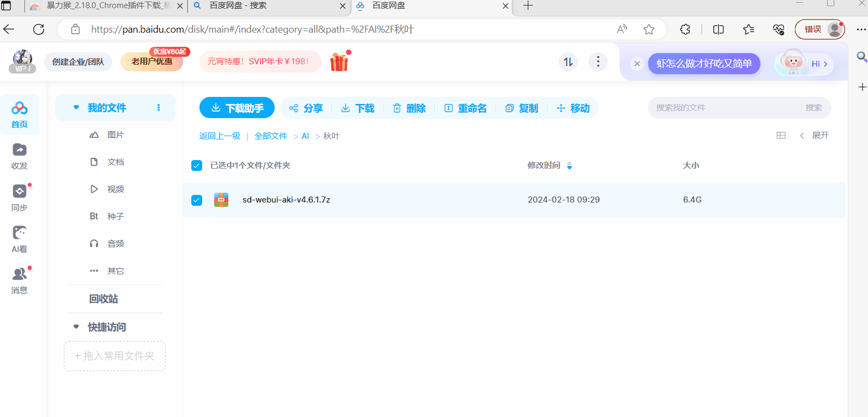Click 复制 in the file toolbar
868x417 pixels.
tap(521, 108)
